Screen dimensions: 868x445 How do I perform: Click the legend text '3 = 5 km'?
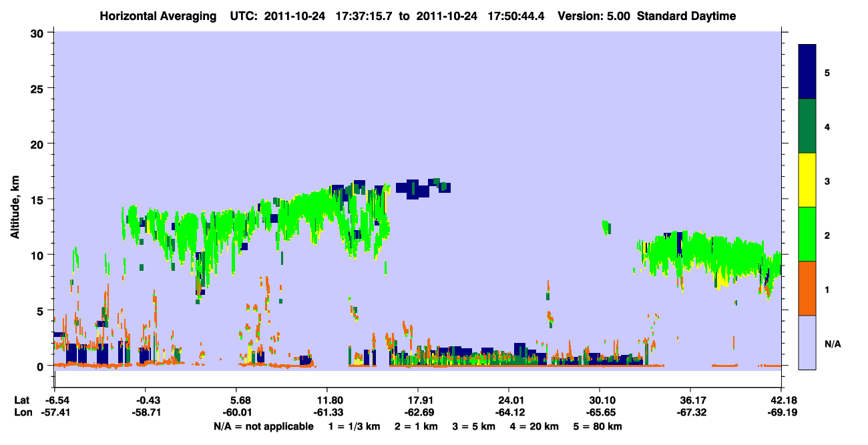474,426
